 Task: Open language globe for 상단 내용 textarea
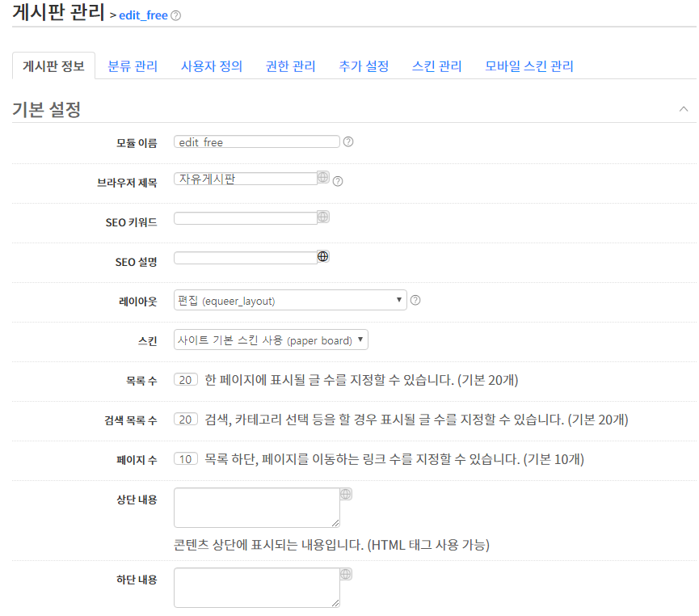(x=346, y=494)
